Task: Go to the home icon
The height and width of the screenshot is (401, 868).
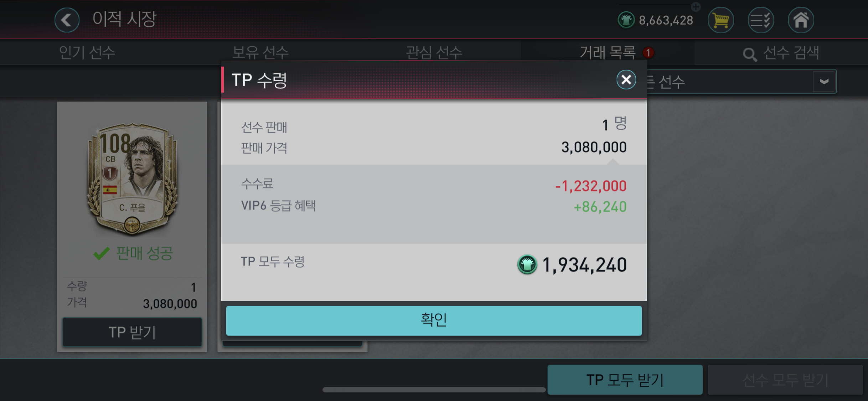Action: (x=801, y=20)
